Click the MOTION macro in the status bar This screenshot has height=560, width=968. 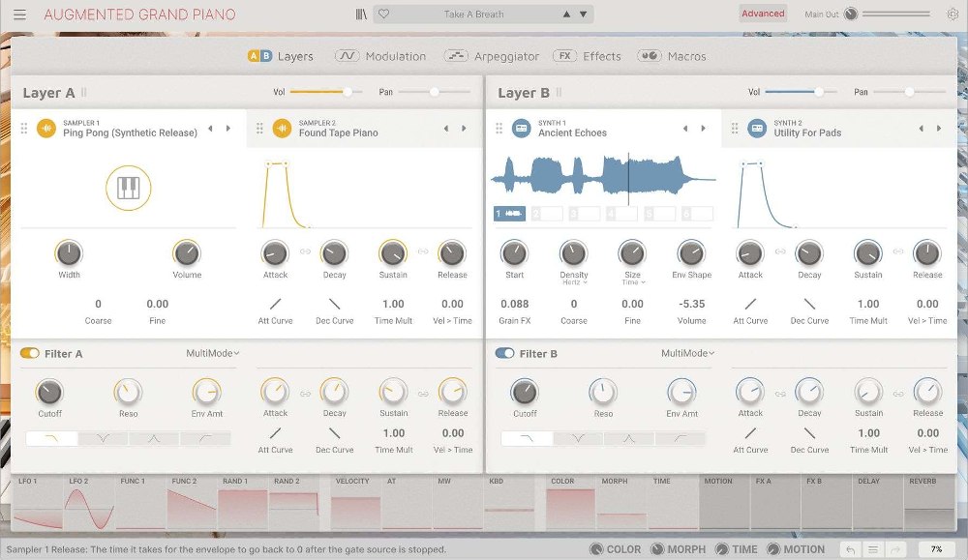coord(799,548)
